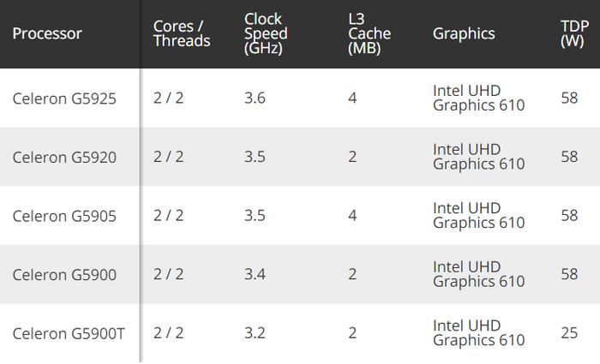Click the L3 cache value 4 for G5905
The height and width of the screenshot is (364, 600).
[352, 216]
